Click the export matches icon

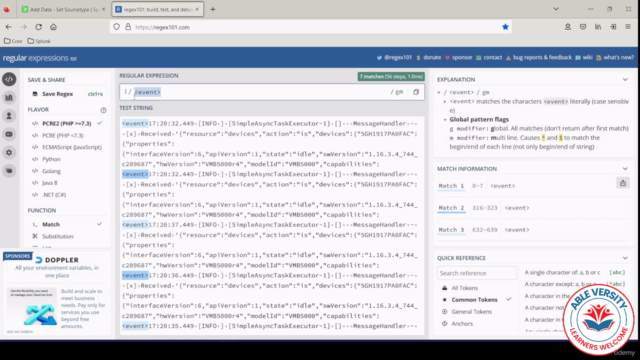click(x=623, y=183)
